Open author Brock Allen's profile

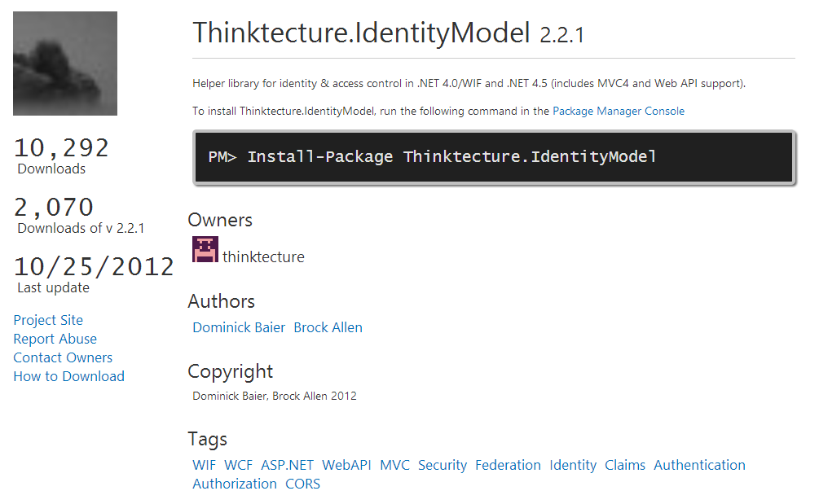click(328, 327)
